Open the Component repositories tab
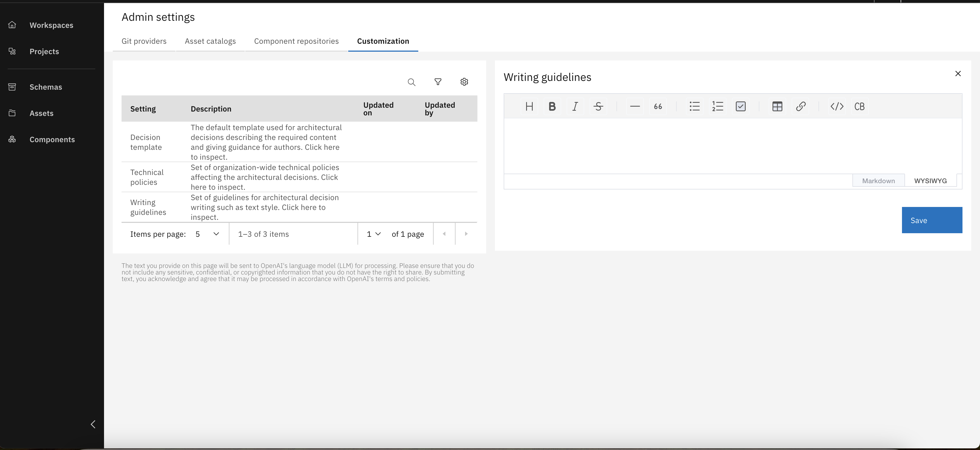 click(296, 41)
